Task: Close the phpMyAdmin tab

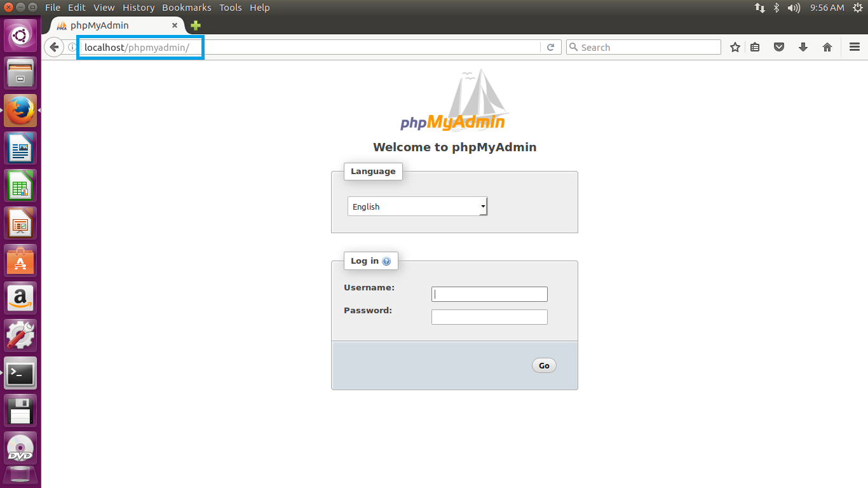Action: point(175,25)
